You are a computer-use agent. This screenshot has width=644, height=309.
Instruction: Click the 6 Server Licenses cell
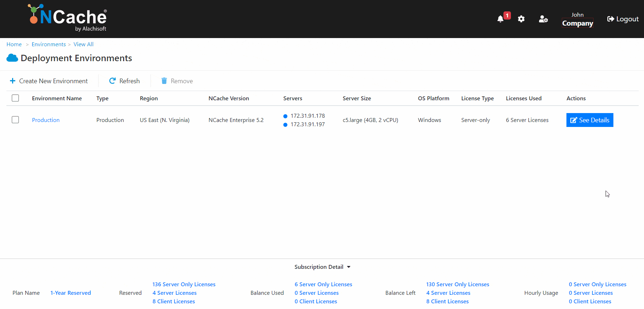[527, 120]
